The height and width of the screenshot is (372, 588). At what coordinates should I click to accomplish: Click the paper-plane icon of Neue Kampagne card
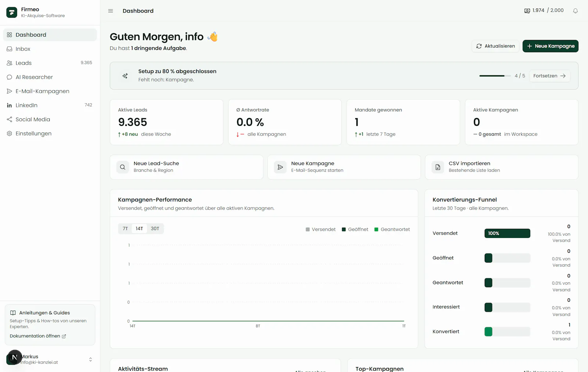tap(280, 167)
